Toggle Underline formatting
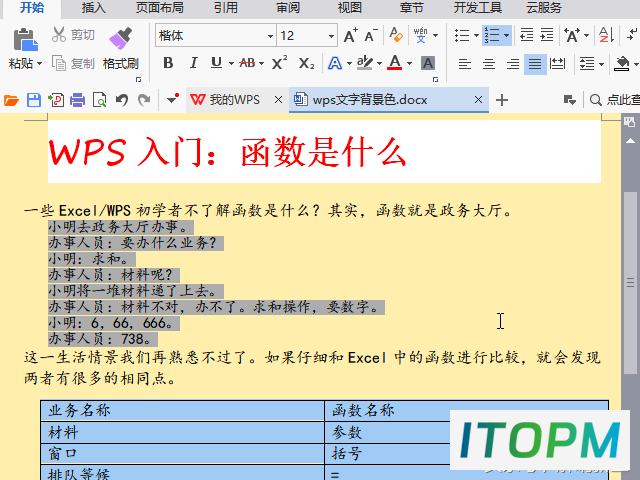Screen dimensions: 640x480 tap(216, 63)
